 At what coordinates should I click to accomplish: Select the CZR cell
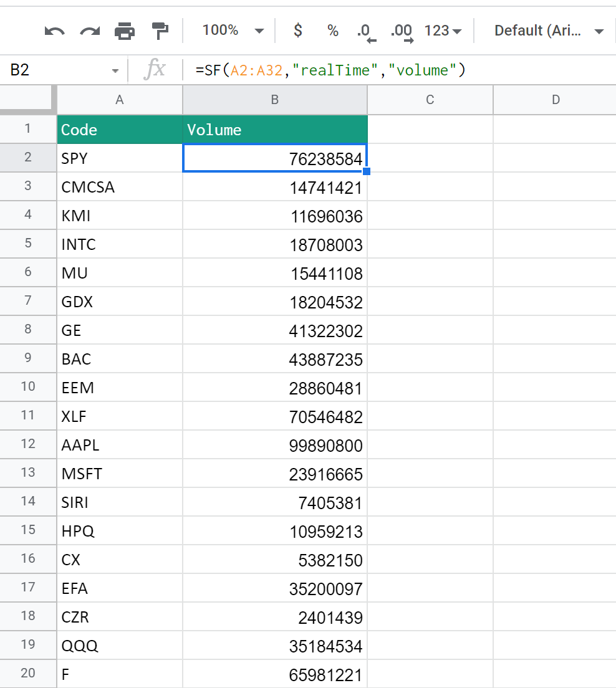point(120,616)
